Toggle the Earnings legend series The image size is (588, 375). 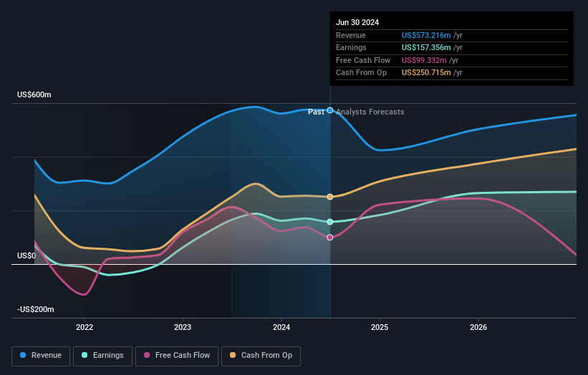point(102,356)
